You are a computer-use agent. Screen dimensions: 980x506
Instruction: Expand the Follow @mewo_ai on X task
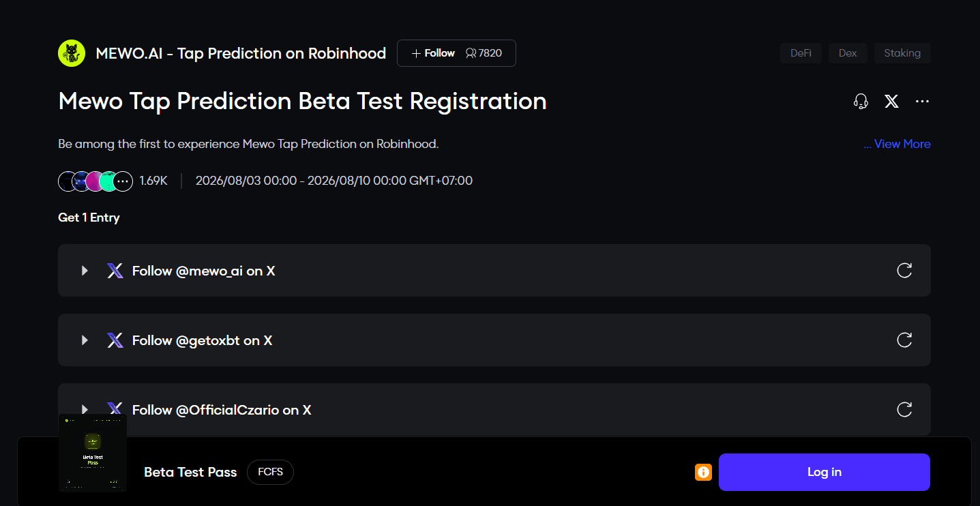pos(85,271)
